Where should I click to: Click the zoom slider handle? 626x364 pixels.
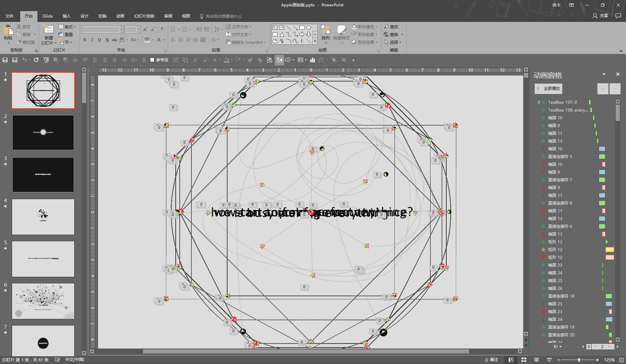[579, 360]
